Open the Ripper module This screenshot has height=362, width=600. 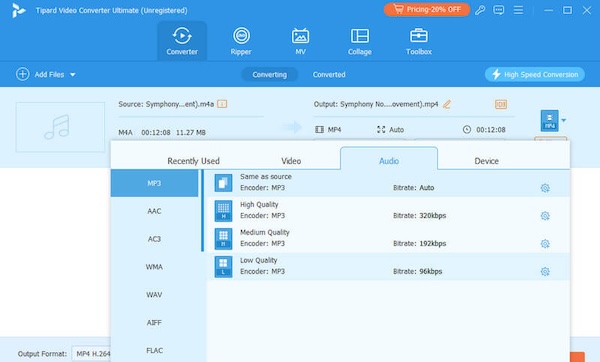point(241,41)
